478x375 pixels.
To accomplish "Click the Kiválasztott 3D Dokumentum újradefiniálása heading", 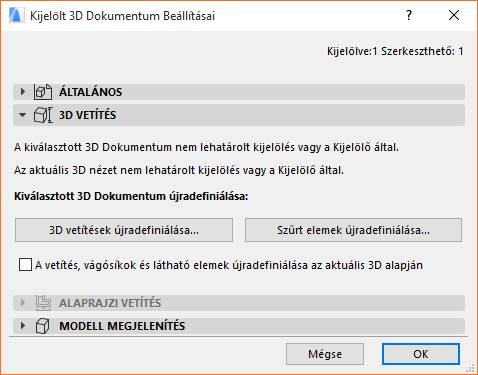I will [131, 196].
